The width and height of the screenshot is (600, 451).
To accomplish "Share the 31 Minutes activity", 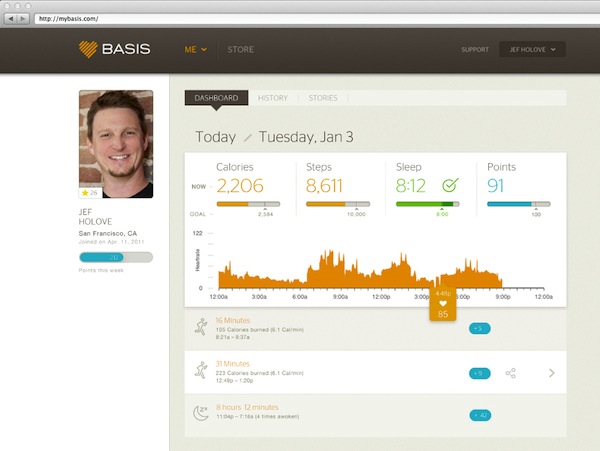I will click(510, 373).
